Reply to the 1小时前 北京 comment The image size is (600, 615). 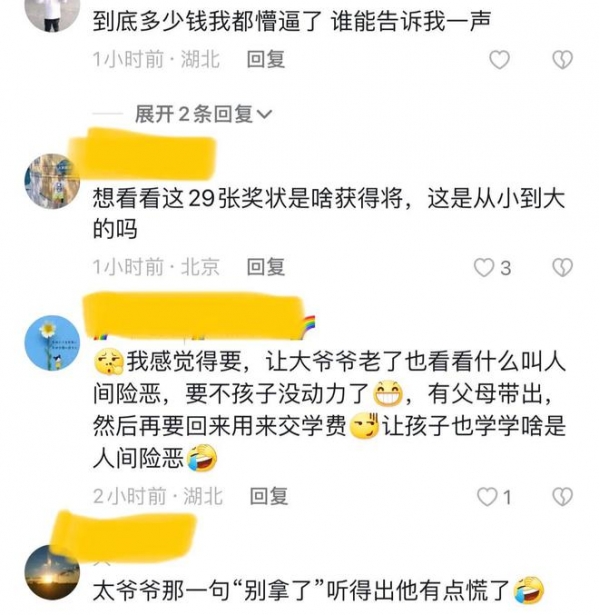[x=265, y=267]
